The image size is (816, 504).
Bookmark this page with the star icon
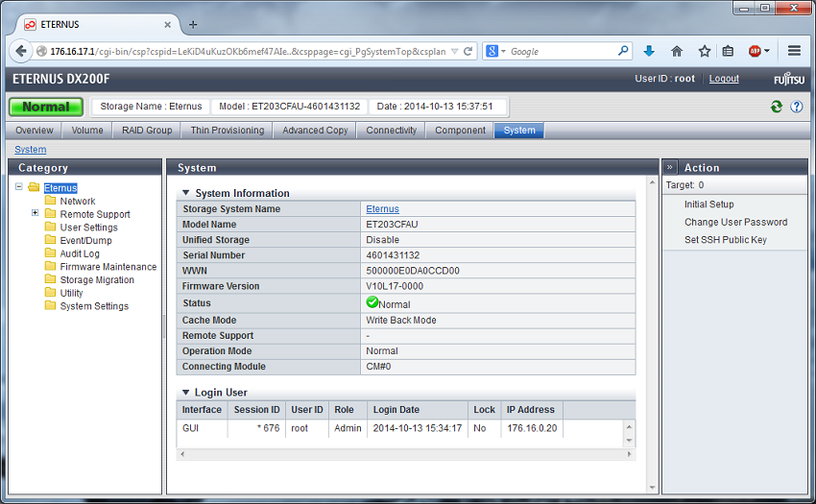[x=705, y=51]
